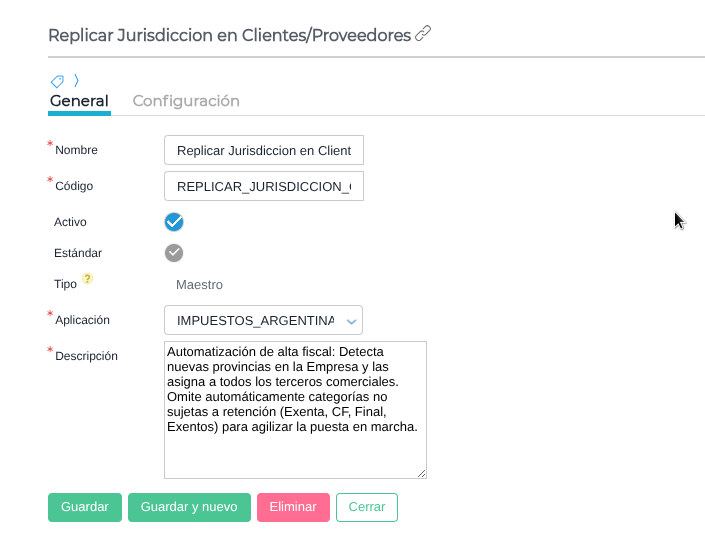Click the blue tag icon above tabs
Screen dimensions: 705x536
[58, 81]
